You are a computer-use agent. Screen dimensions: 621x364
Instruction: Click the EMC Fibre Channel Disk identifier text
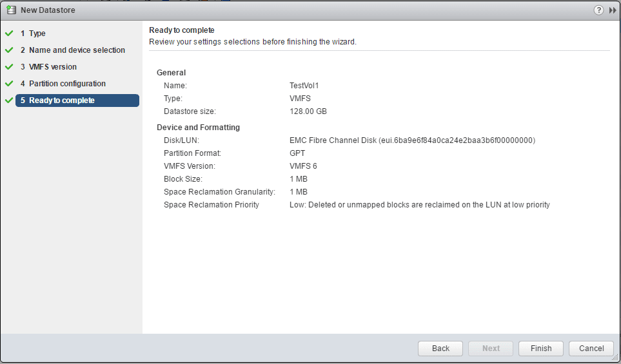[x=412, y=140]
